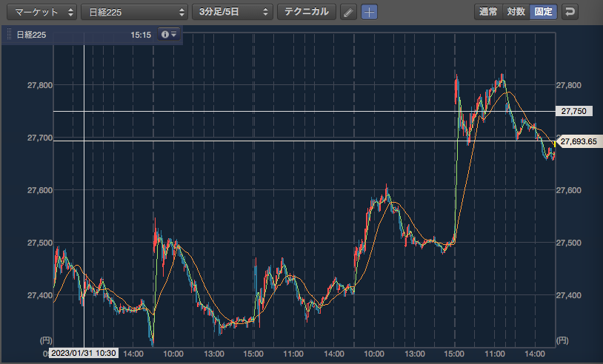
Task: Click the テクニカル indicators button
Action: point(307,12)
